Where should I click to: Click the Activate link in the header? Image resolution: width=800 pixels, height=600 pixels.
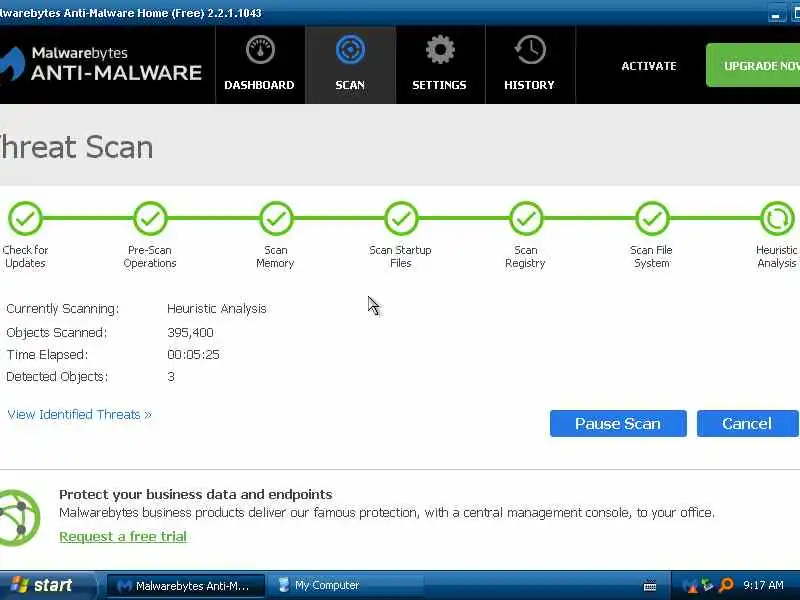(648, 66)
